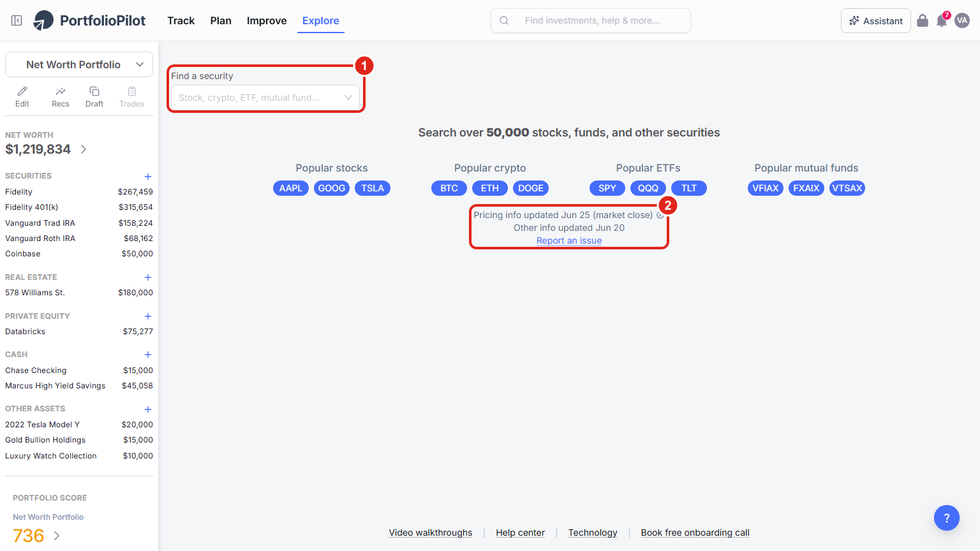This screenshot has height=551, width=980.
Task: Add real estate with plus icon
Action: click(x=148, y=277)
